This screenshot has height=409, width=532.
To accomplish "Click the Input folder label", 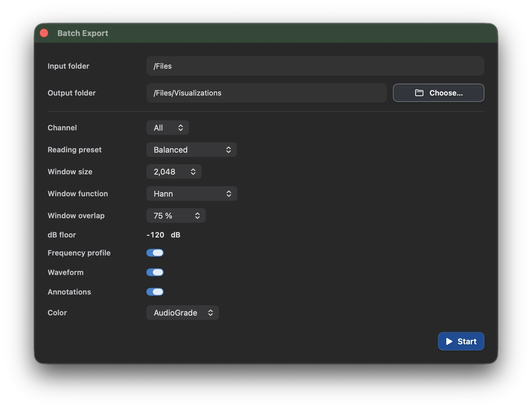I will point(68,66).
